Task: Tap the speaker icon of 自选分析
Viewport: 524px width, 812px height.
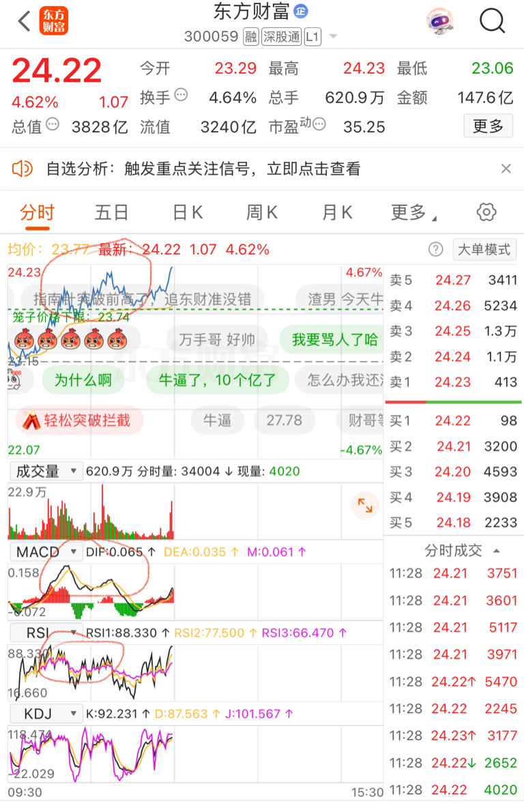Action: click(23, 169)
